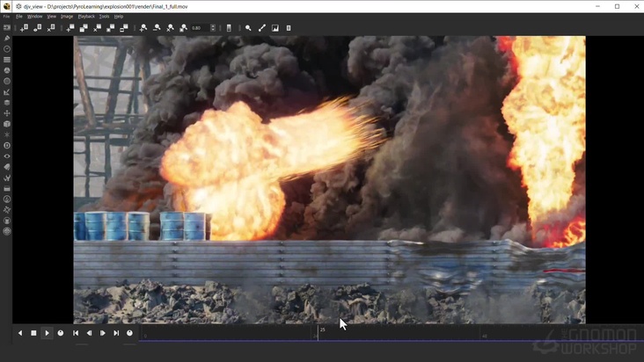This screenshot has height=362, width=644.
Task: Decrease zoom value with stepper down arrow
Action: point(213,30)
